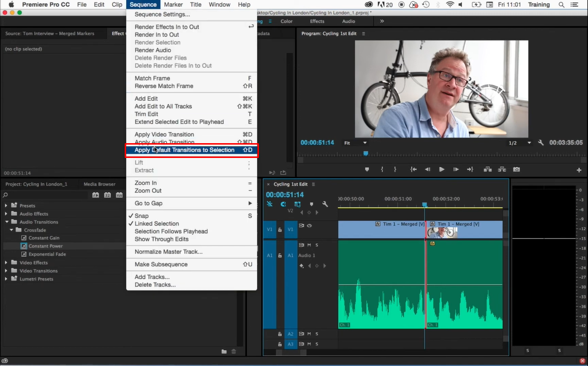Switch to the Media Browser tab
Screen dimensions: 588x366
(99, 184)
